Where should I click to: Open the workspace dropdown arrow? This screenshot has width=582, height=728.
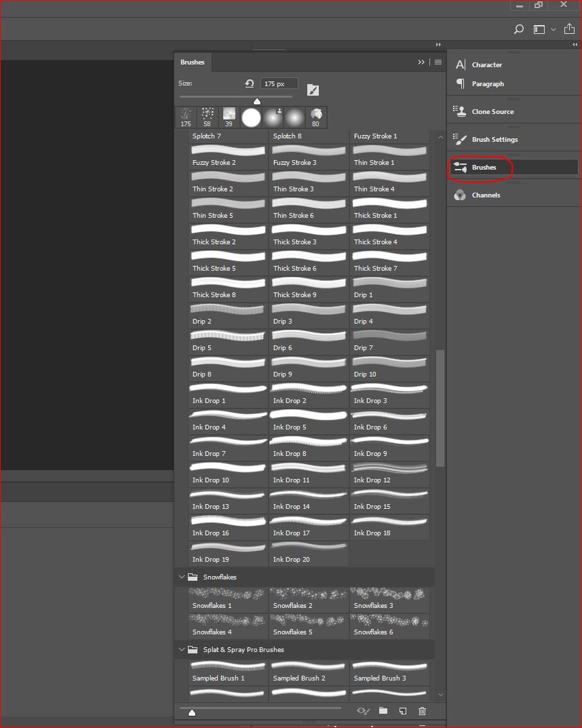(x=554, y=30)
